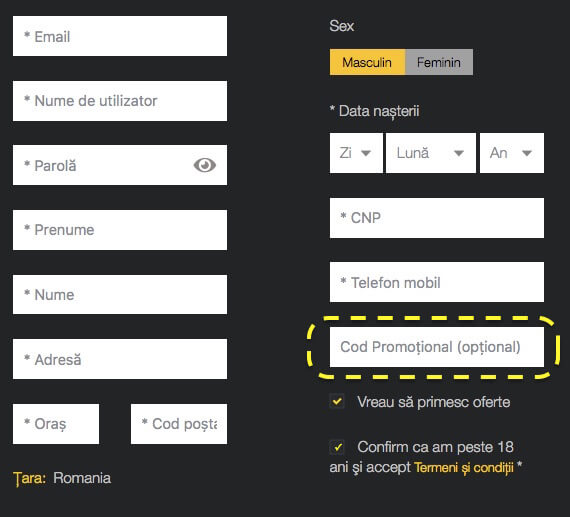Click the Nume de utilizator field

point(120,101)
